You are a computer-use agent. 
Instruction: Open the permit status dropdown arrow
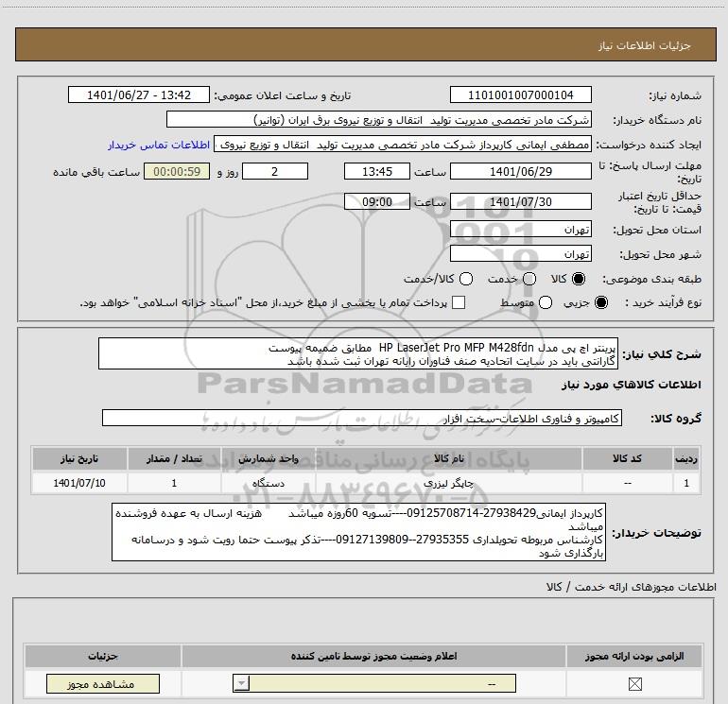pos(241,683)
